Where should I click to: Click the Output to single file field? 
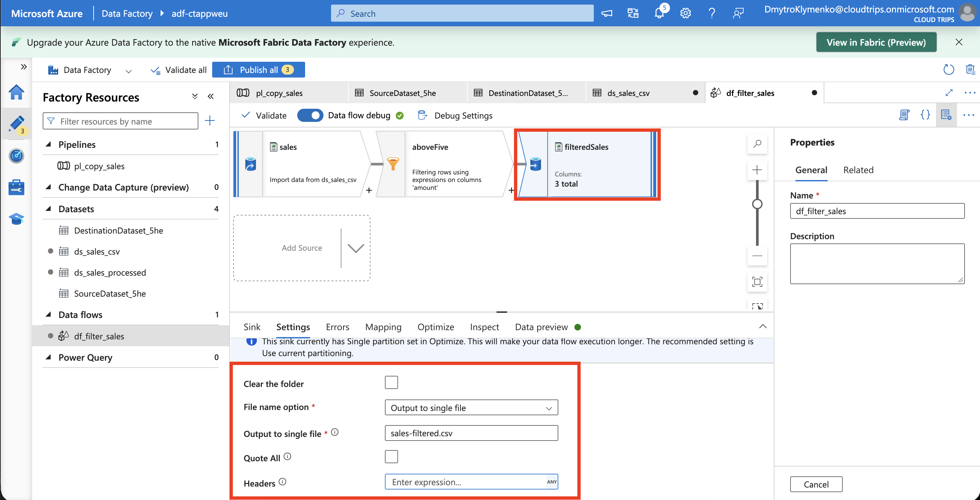pyautogui.click(x=471, y=433)
